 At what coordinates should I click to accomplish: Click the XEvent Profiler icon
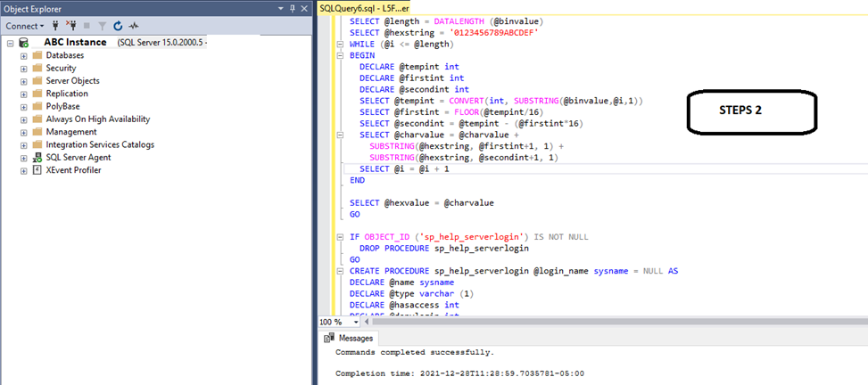coord(37,170)
